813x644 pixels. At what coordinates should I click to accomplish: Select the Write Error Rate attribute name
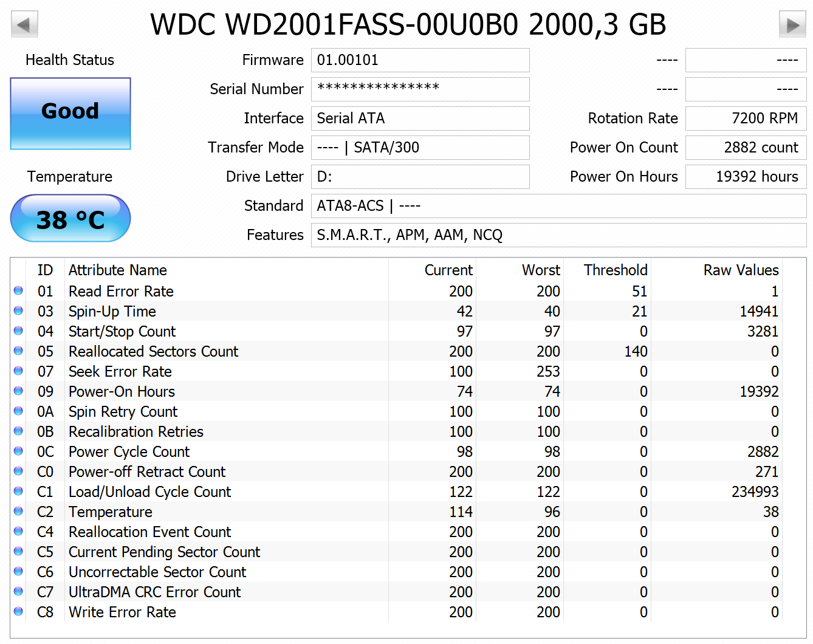click(x=122, y=612)
